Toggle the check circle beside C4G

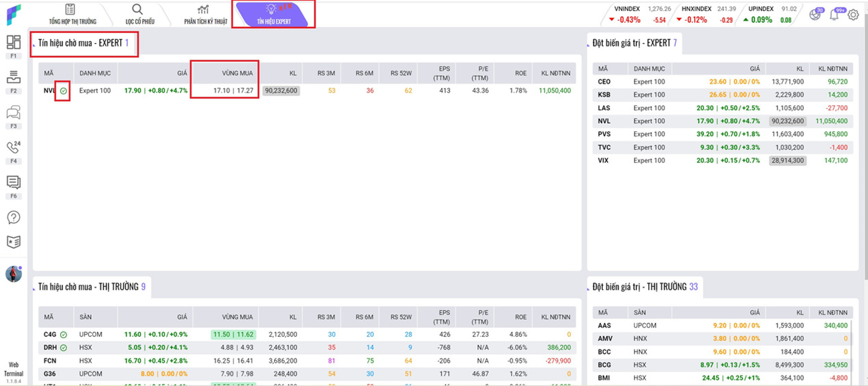tap(64, 335)
